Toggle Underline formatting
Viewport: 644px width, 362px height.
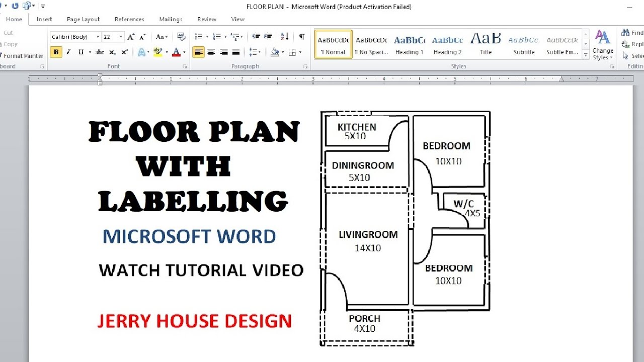coord(80,52)
